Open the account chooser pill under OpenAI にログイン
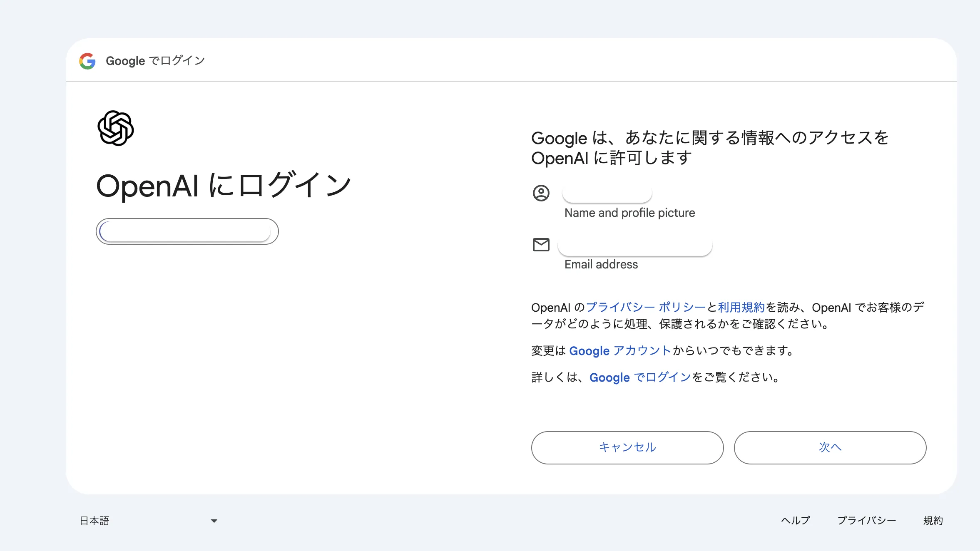 [x=187, y=231]
